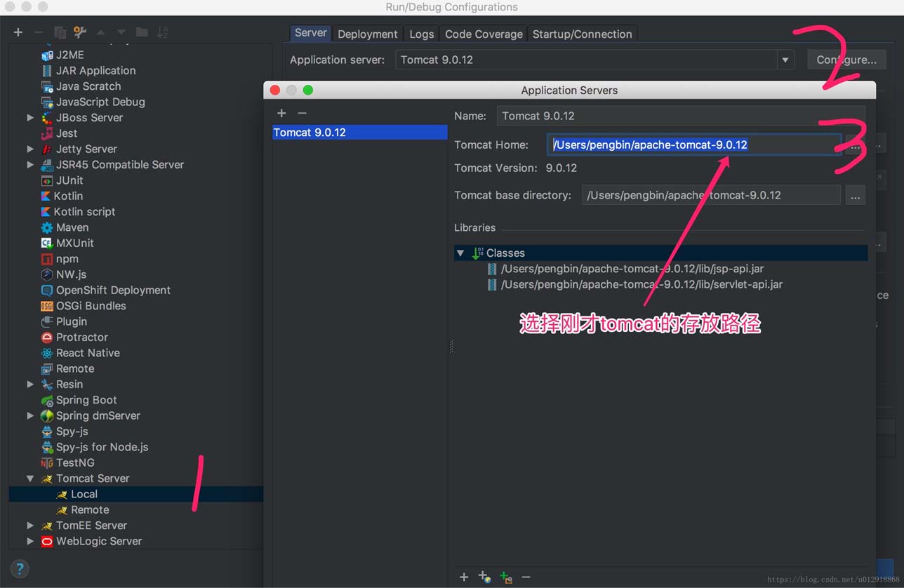
Task: Select the Maven configuration type
Action: point(72,227)
